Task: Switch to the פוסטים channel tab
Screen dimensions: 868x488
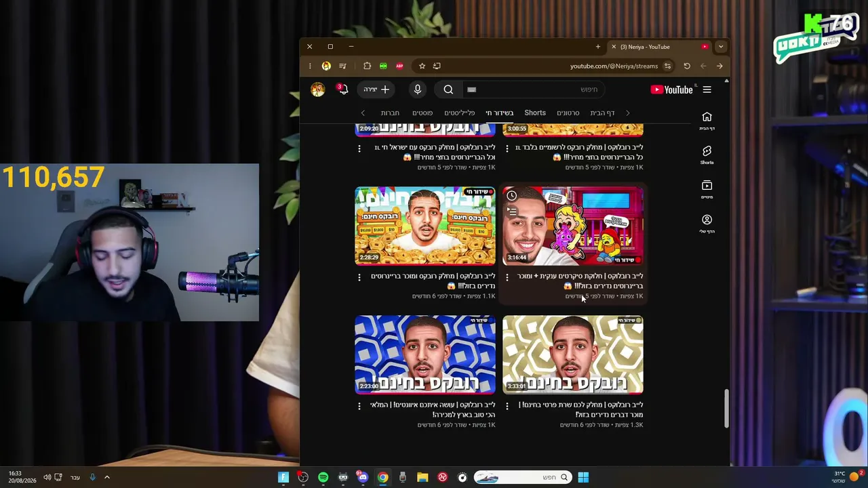Action: [422, 113]
